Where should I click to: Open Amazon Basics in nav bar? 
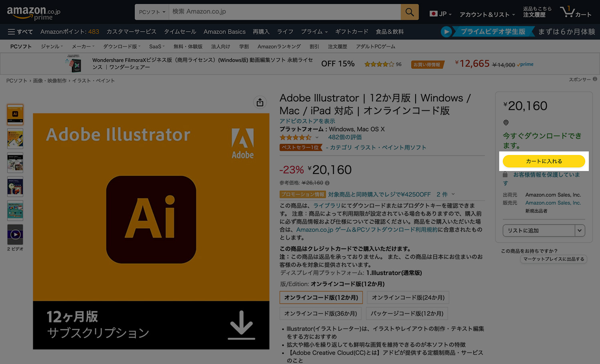tap(224, 32)
